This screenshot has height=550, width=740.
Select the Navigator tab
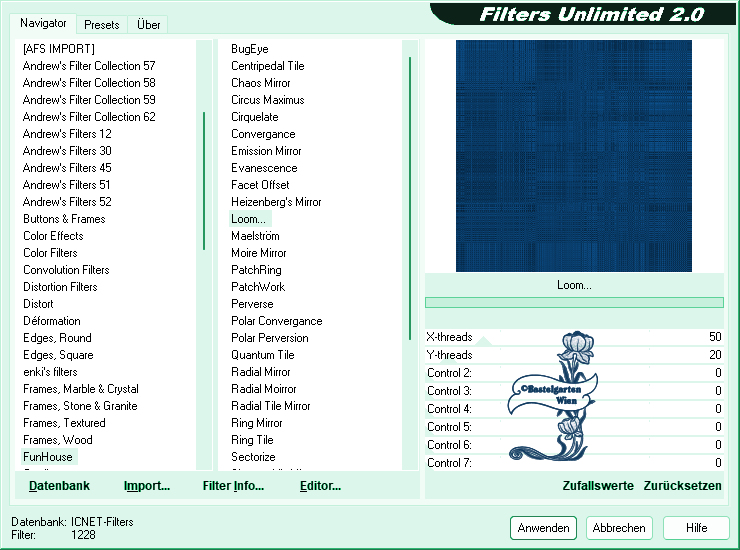(x=43, y=23)
